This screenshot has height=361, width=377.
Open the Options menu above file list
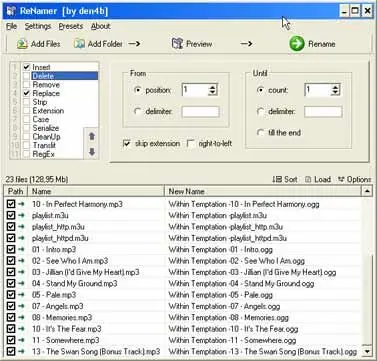click(x=354, y=179)
